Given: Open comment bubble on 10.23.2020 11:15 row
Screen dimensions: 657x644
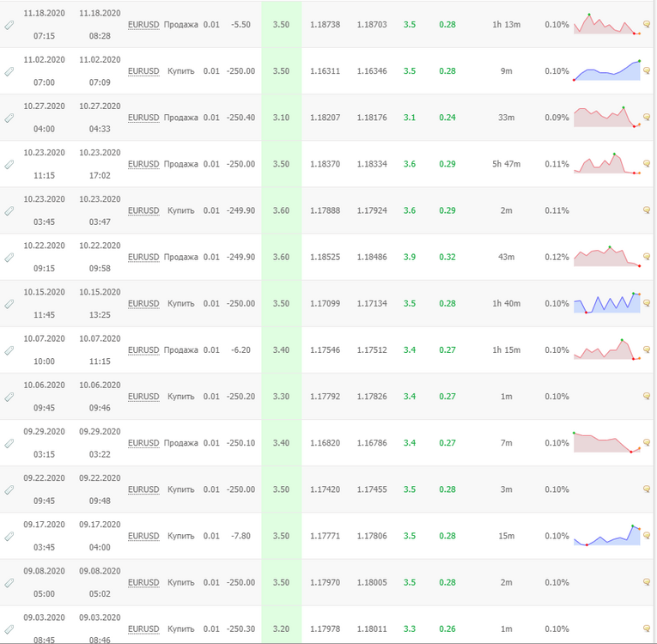Looking at the screenshot, I should point(647,164).
